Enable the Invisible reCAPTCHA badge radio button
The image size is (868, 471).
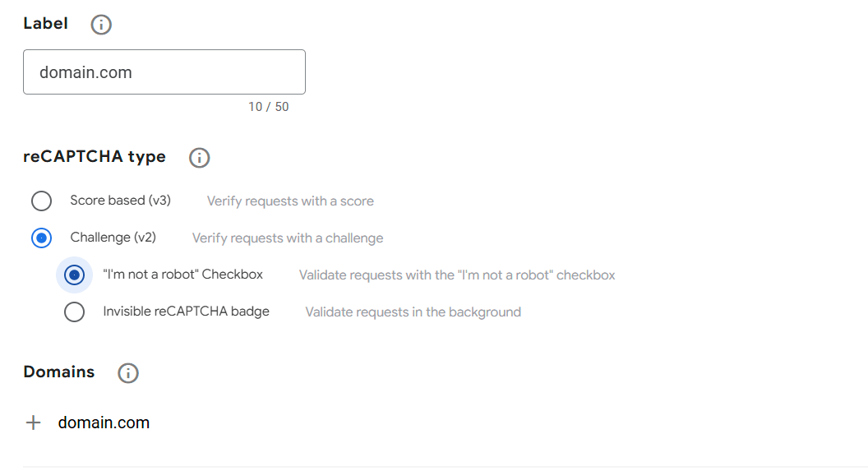pos(74,312)
